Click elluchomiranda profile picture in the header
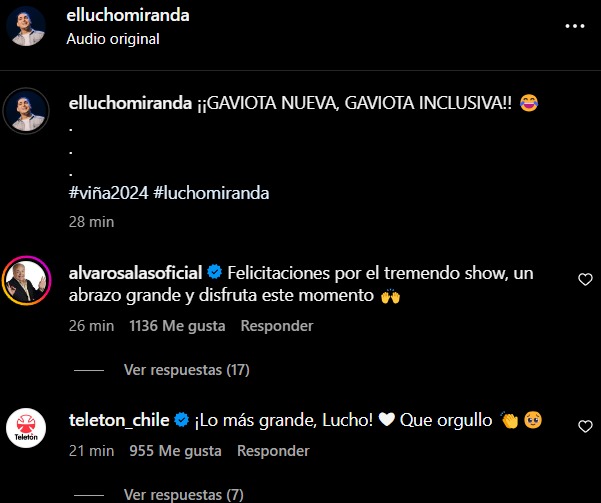 coord(26,26)
